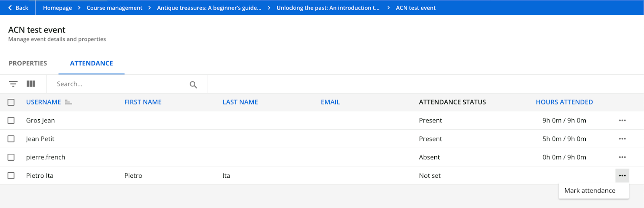Screen dimensions: 644x208
Task: Toggle the select-all checkbox in the header
Action: tap(11, 102)
